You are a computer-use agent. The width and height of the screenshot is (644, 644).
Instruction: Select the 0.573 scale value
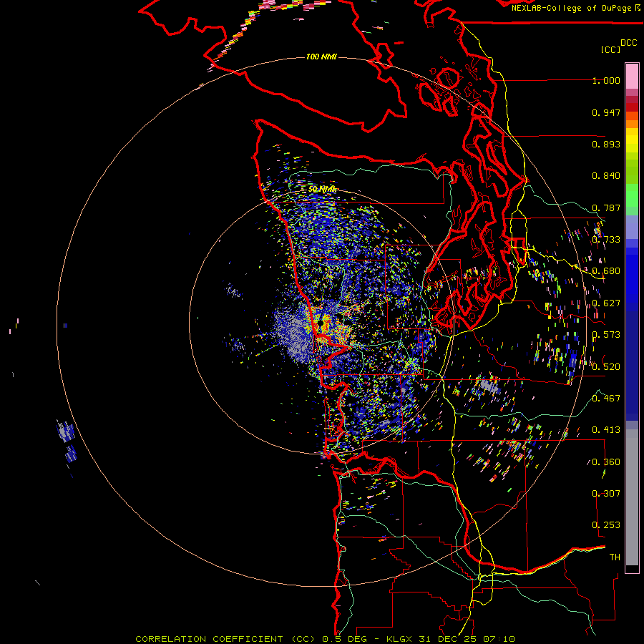click(606, 335)
